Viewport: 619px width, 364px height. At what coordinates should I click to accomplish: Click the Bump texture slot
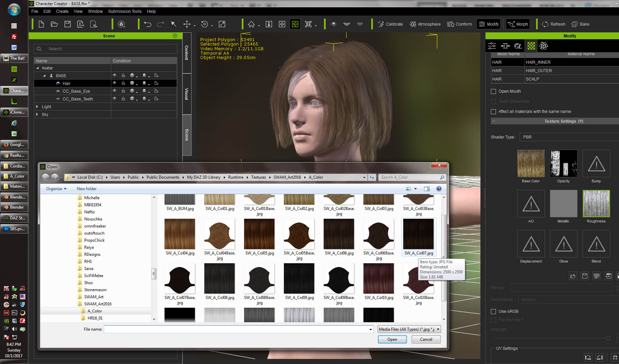(596, 163)
